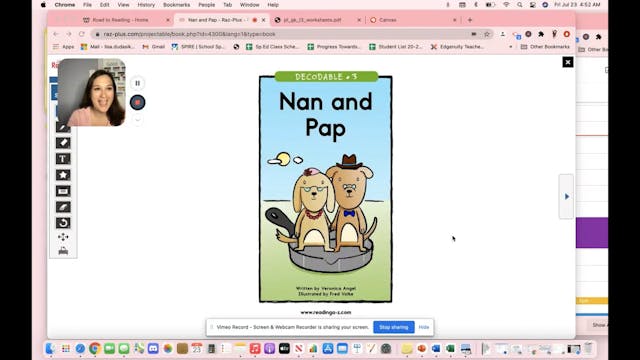Click the move arrows tool

click(63, 237)
